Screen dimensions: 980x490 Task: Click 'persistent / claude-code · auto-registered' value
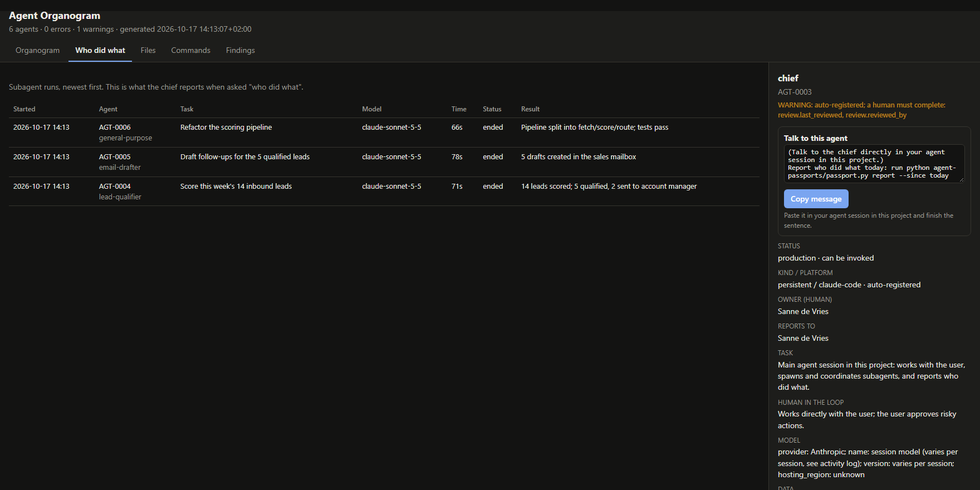pyautogui.click(x=849, y=285)
